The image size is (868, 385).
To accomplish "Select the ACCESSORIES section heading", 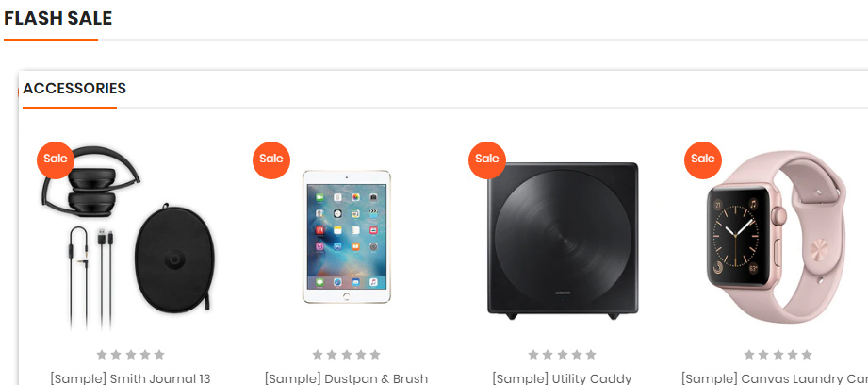I will [74, 88].
